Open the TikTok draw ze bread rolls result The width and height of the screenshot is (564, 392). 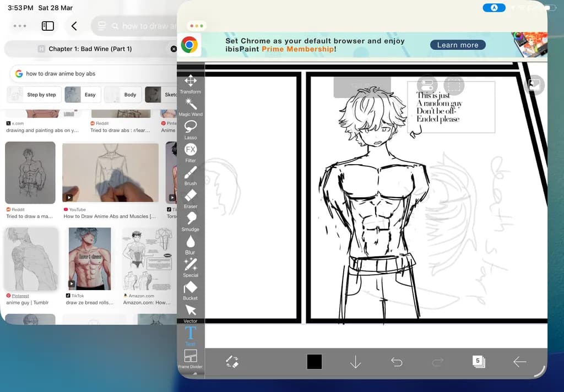pyautogui.click(x=90, y=259)
